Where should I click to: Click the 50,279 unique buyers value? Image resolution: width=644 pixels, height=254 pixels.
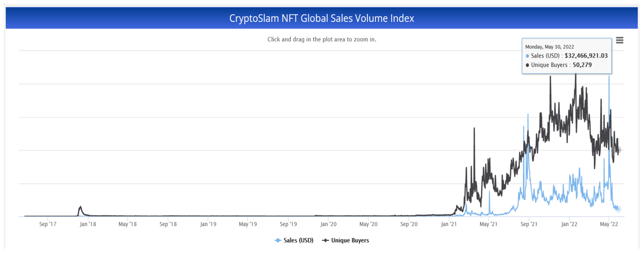582,65
